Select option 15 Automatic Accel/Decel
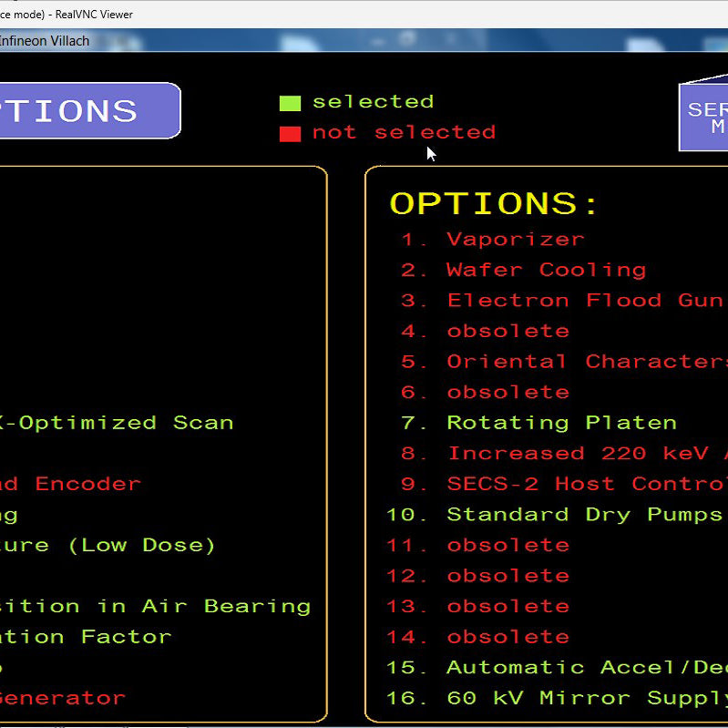Viewport: 728px width, 728px height. [557, 668]
